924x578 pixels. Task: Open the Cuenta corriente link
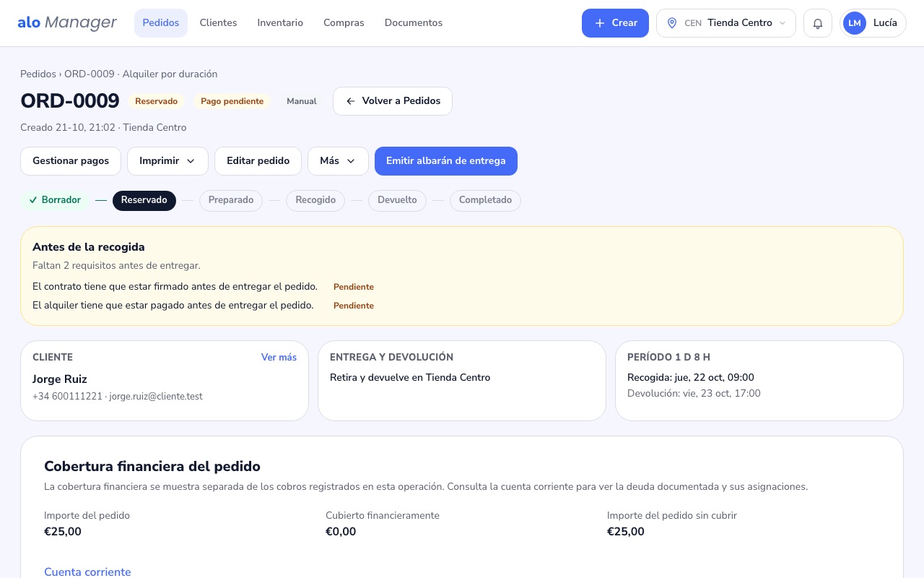tap(87, 572)
